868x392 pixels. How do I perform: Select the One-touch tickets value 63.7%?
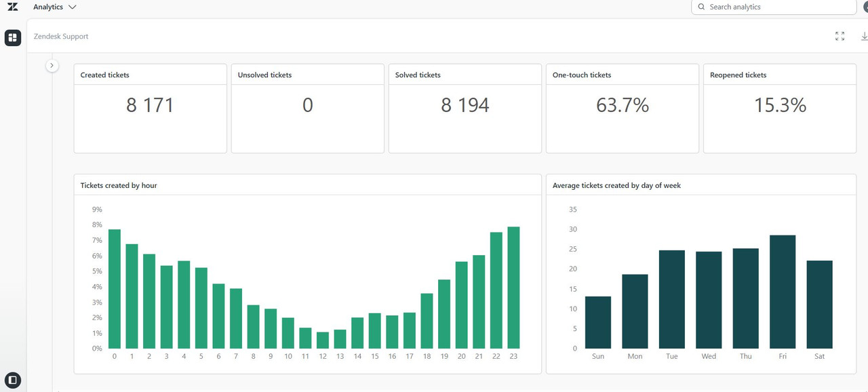pos(623,105)
